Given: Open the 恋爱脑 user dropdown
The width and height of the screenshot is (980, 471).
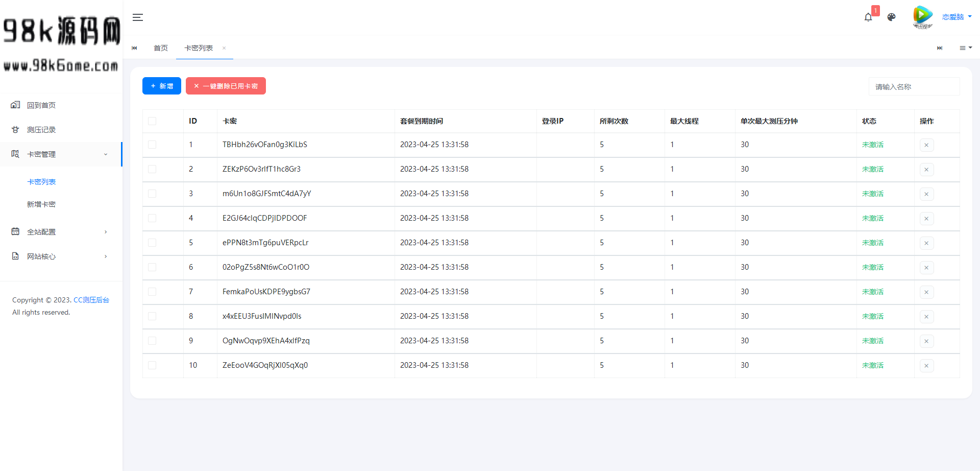Looking at the screenshot, I should click(957, 17).
